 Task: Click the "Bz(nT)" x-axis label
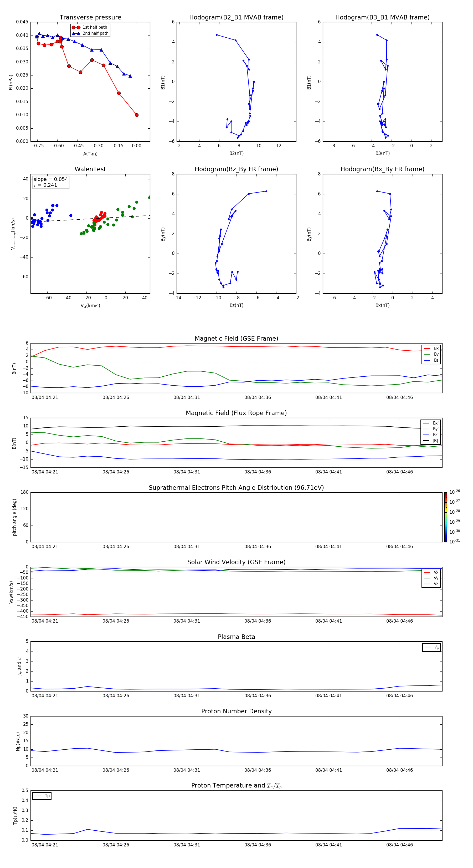click(236, 305)
